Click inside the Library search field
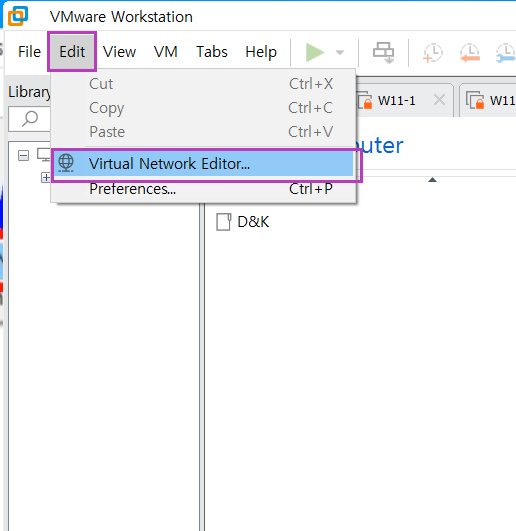 point(29,119)
